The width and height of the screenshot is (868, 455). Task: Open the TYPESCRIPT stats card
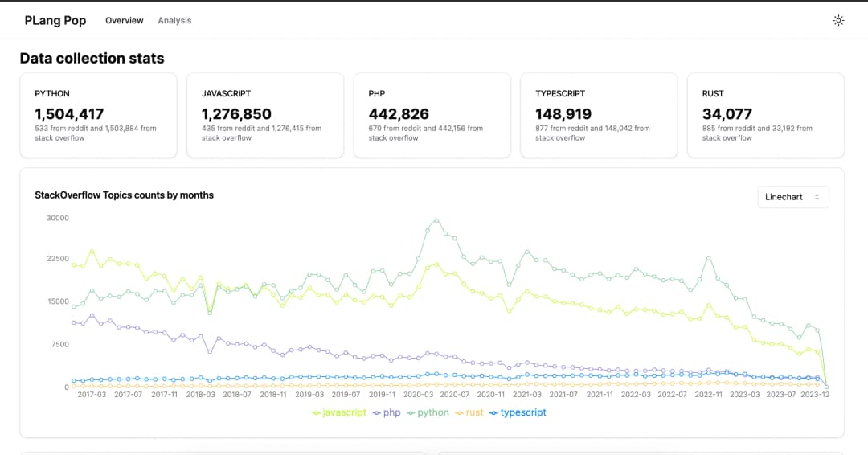coord(599,115)
